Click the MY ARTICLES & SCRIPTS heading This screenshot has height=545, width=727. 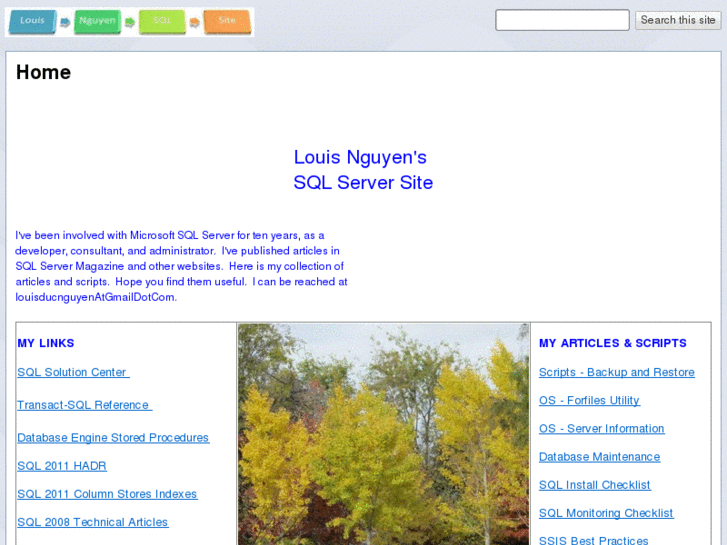click(x=612, y=343)
